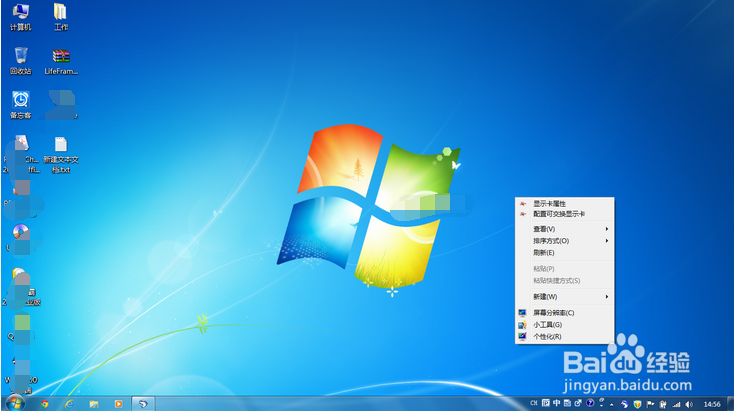Show hidden tray icons with the up arrow

[612, 405]
